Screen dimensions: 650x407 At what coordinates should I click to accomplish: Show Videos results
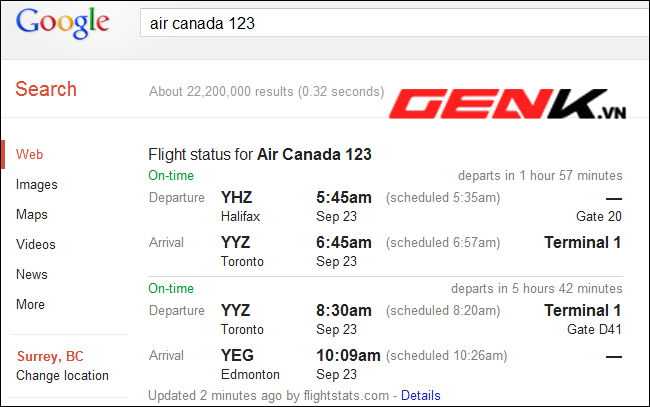[36, 244]
